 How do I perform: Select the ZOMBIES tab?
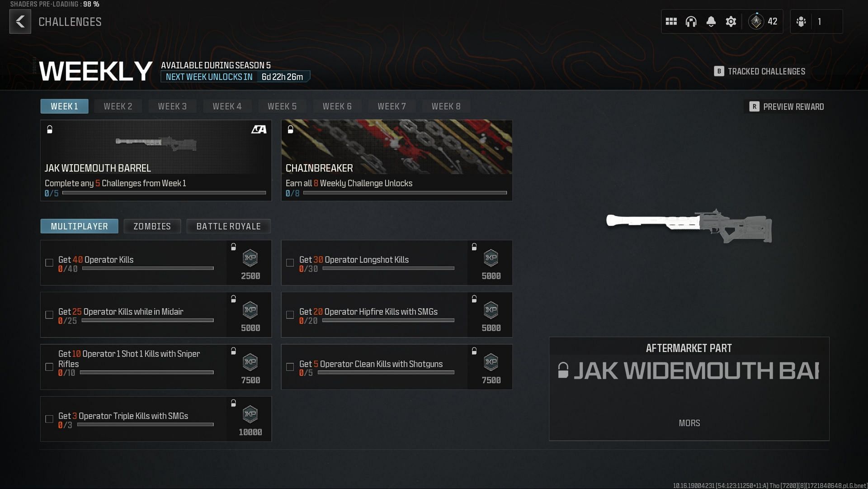[152, 226]
